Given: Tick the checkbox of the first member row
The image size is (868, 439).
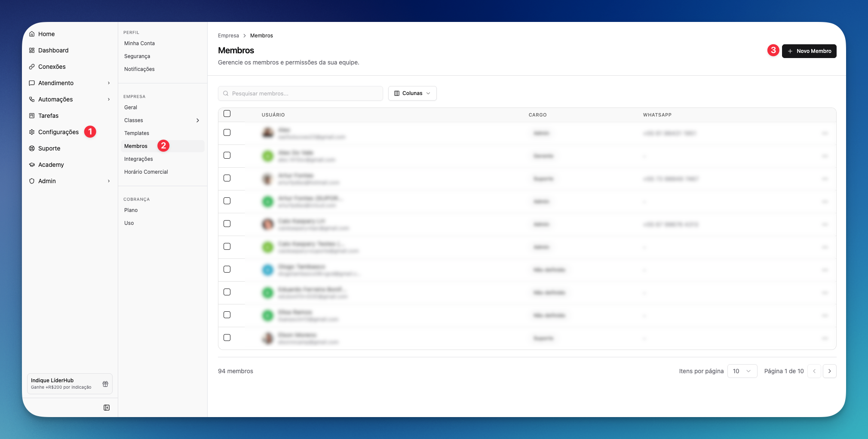Looking at the screenshot, I should 227,132.
